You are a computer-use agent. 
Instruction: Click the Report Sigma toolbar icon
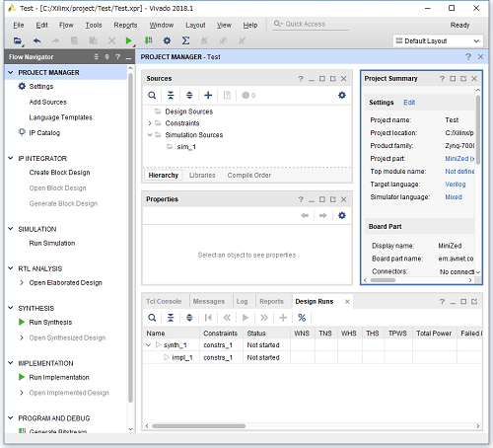coord(185,40)
